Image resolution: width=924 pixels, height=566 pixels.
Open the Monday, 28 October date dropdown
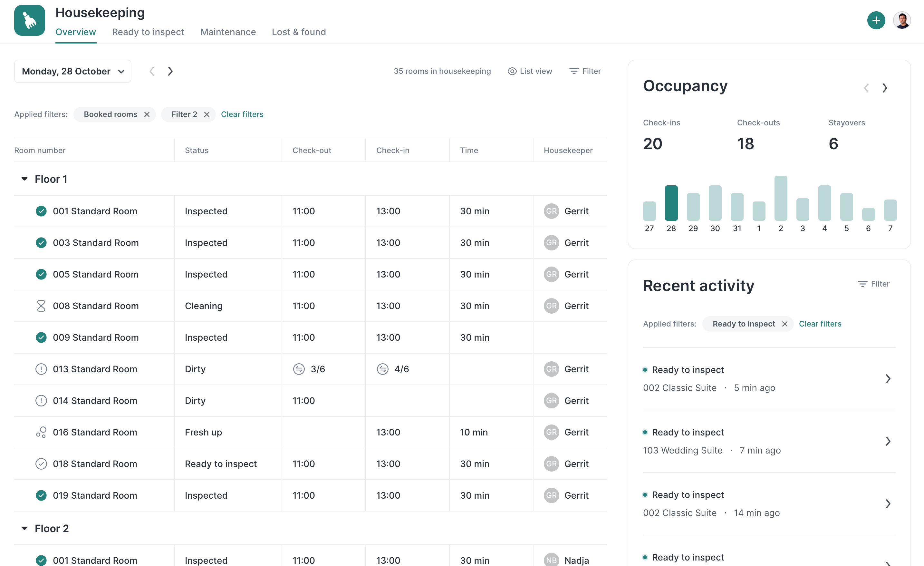[x=73, y=71]
